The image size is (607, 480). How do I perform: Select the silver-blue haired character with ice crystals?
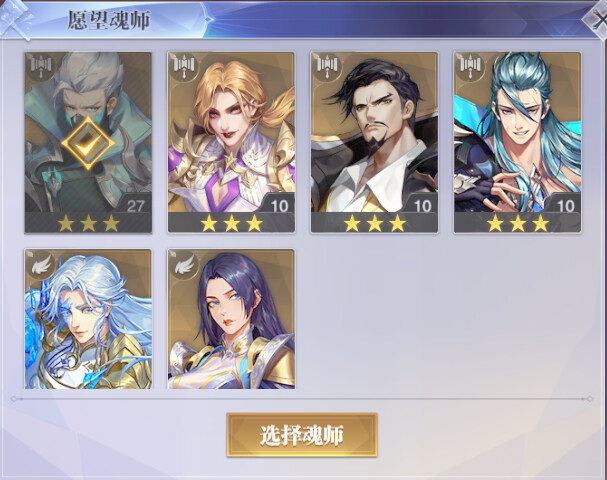point(88,319)
